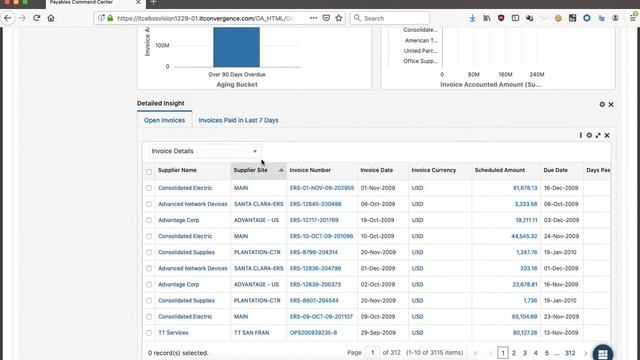Screen dimensions: 640x360
Task: Open the grid launcher button at bottom right
Action: pyautogui.click(x=603, y=353)
